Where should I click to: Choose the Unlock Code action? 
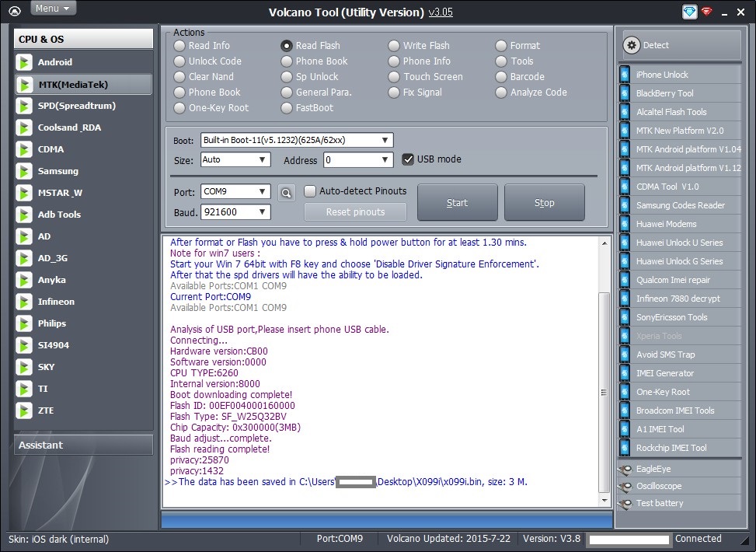pyautogui.click(x=179, y=61)
